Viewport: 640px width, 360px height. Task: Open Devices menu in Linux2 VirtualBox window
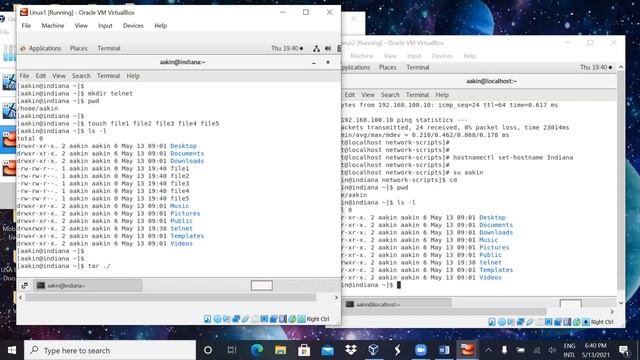point(442,56)
